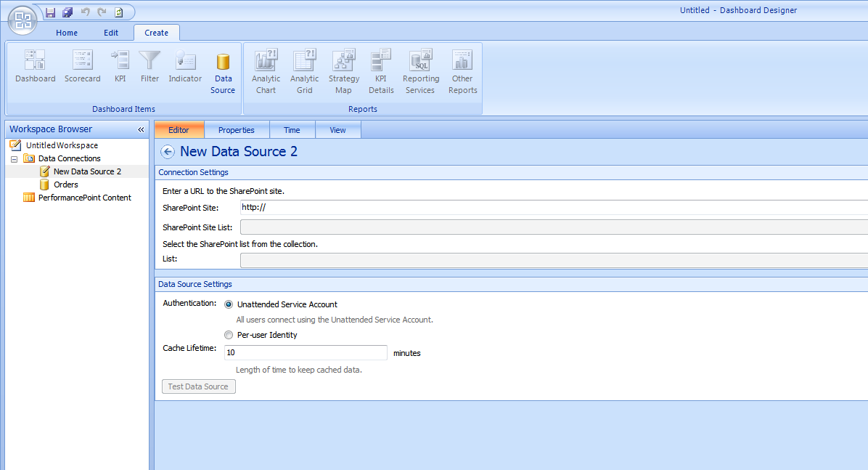Open the SharePoint Site List dropdown

tap(553, 227)
